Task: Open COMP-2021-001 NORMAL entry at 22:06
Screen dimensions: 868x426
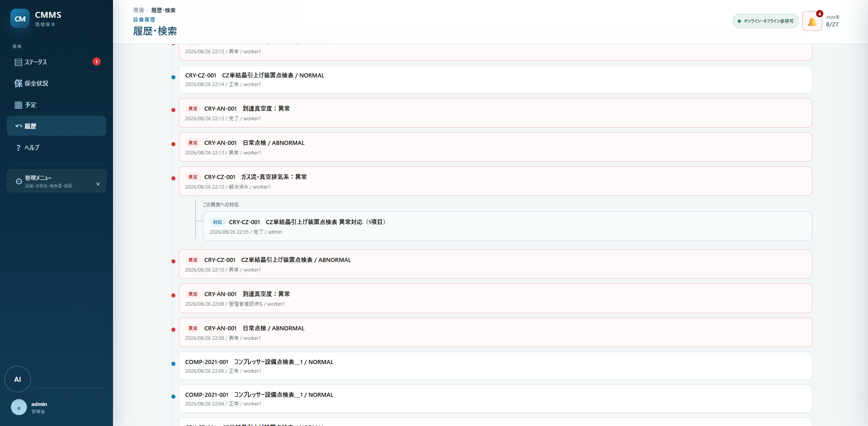Action: click(x=495, y=366)
